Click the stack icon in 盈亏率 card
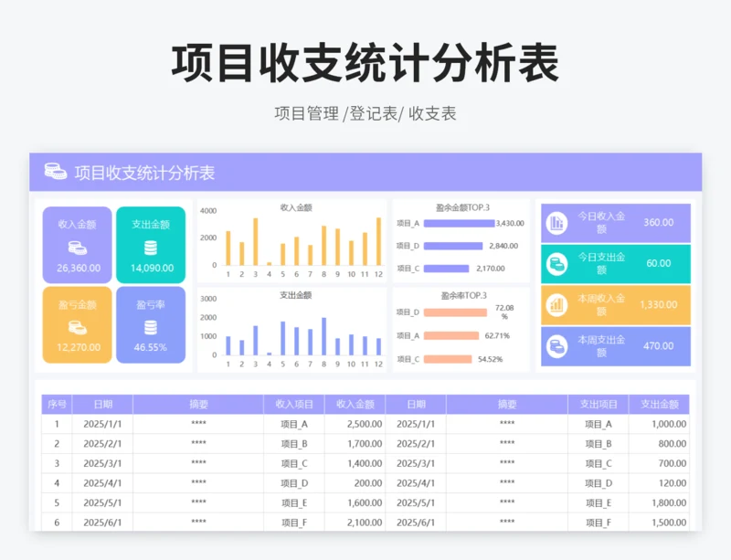Screen dimensions: 731x560 pyautogui.click(x=151, y=327)
